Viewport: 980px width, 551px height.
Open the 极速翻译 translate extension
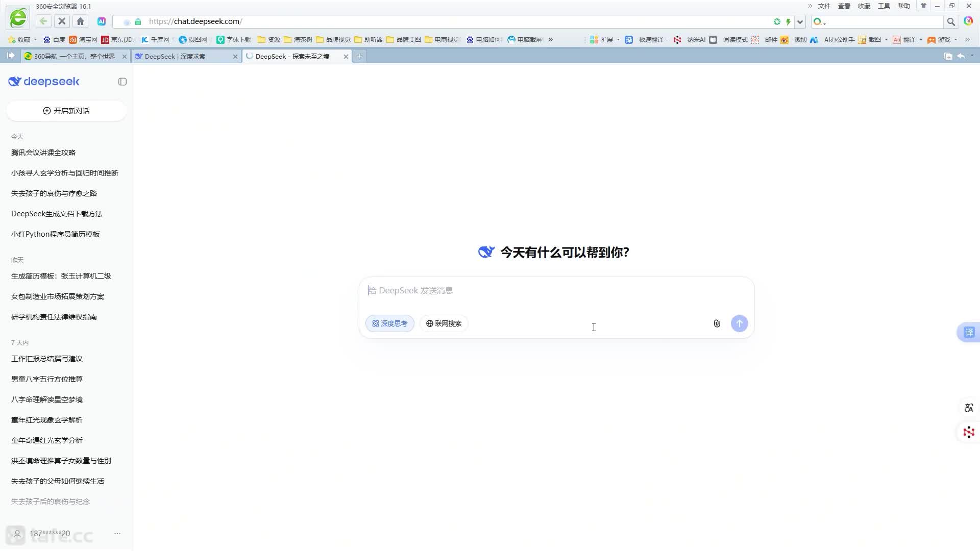645,39
